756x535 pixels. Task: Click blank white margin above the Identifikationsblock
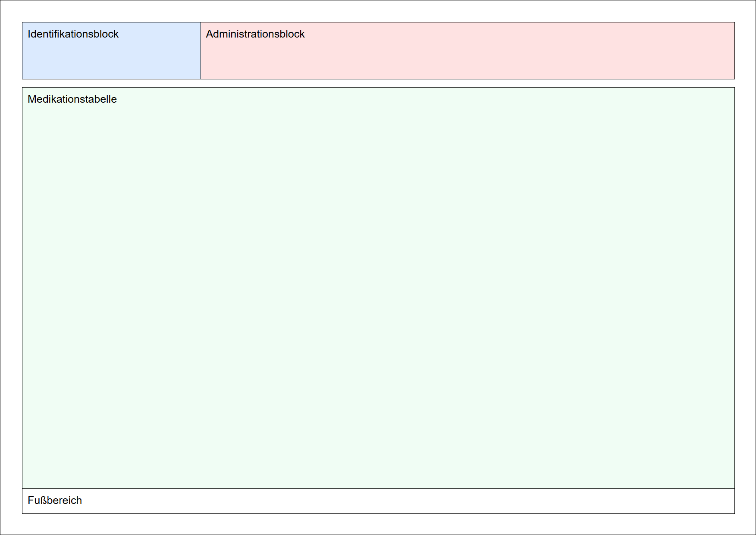pyautogui.click(x=111, y=12)
